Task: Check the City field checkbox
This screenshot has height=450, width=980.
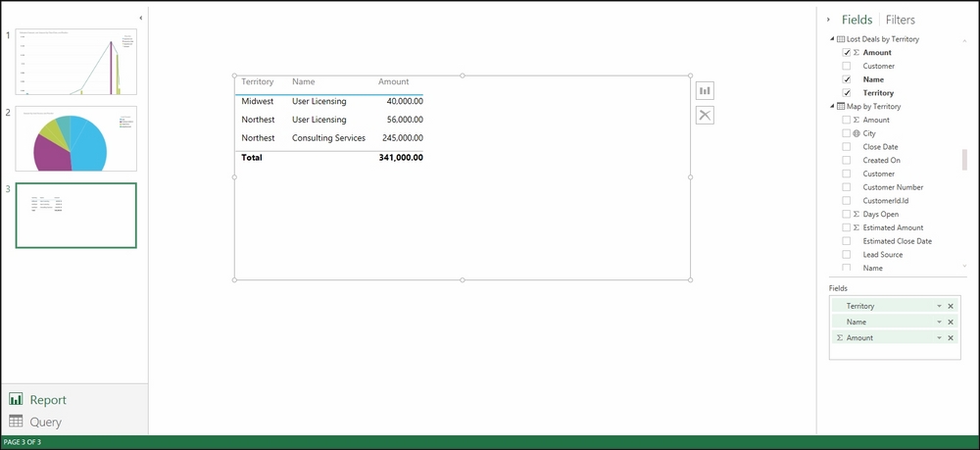Action: coord(847,133)
